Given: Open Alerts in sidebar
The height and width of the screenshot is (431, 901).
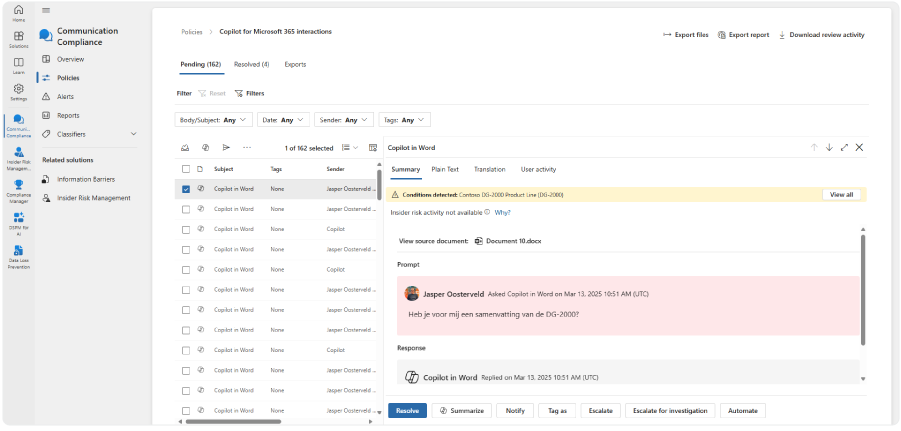Looking at the screenshot, I should (65, 97).
